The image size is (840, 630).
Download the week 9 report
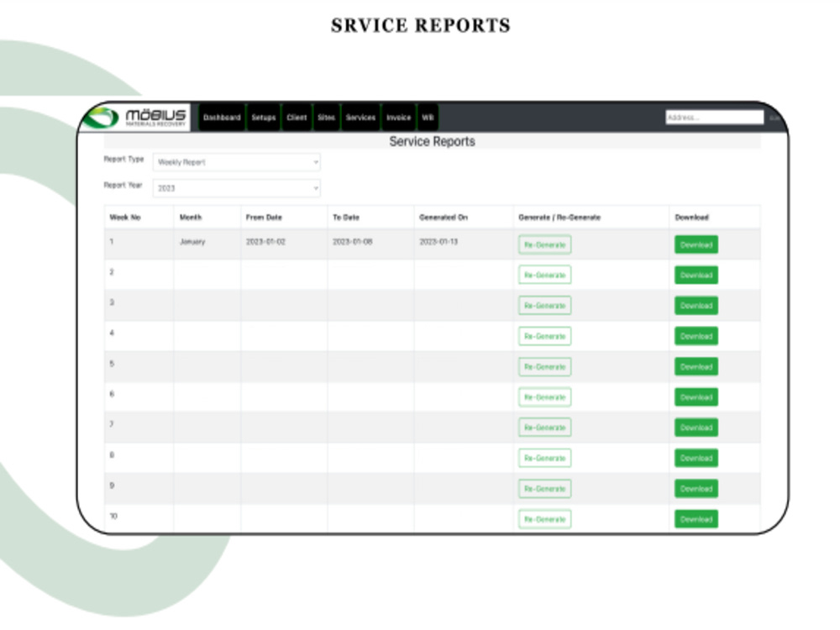pos(696,489)
